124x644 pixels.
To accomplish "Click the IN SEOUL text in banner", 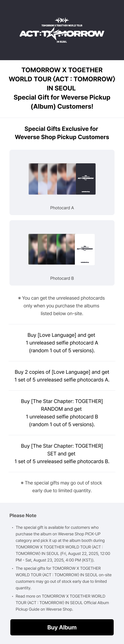I will pyautogui.click(x=62, y=42).
